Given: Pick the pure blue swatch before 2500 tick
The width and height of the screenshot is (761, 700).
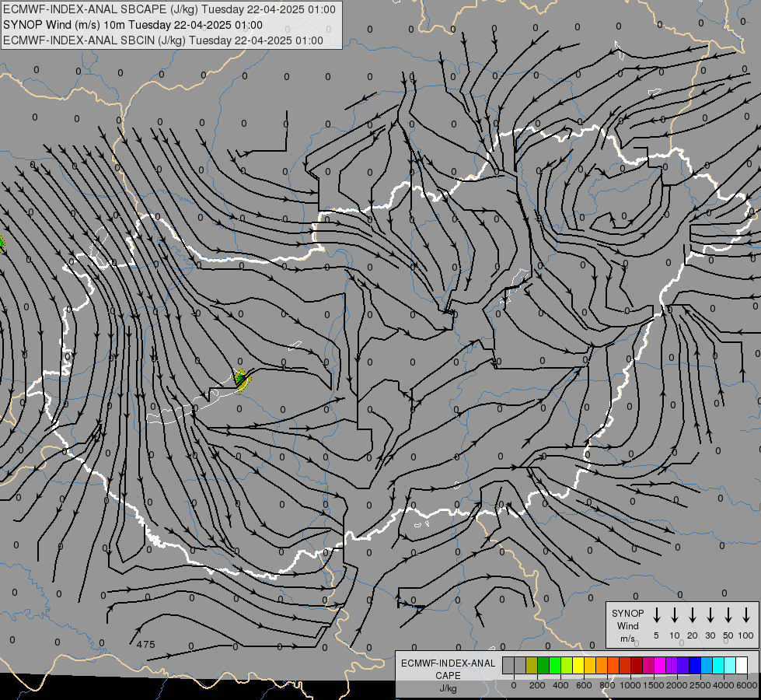Looking at the screenshot, I should coord(695,665).
